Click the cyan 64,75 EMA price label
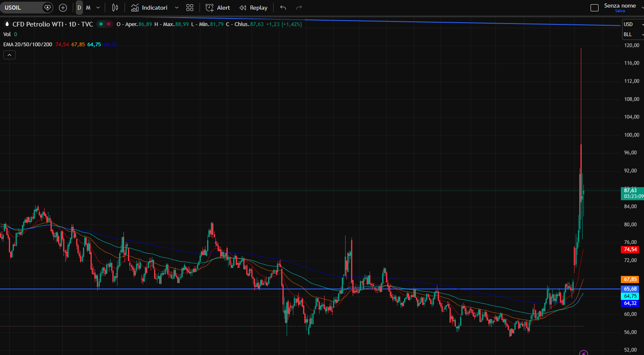This screenshot has height=355, width=644. coord(630,296)
